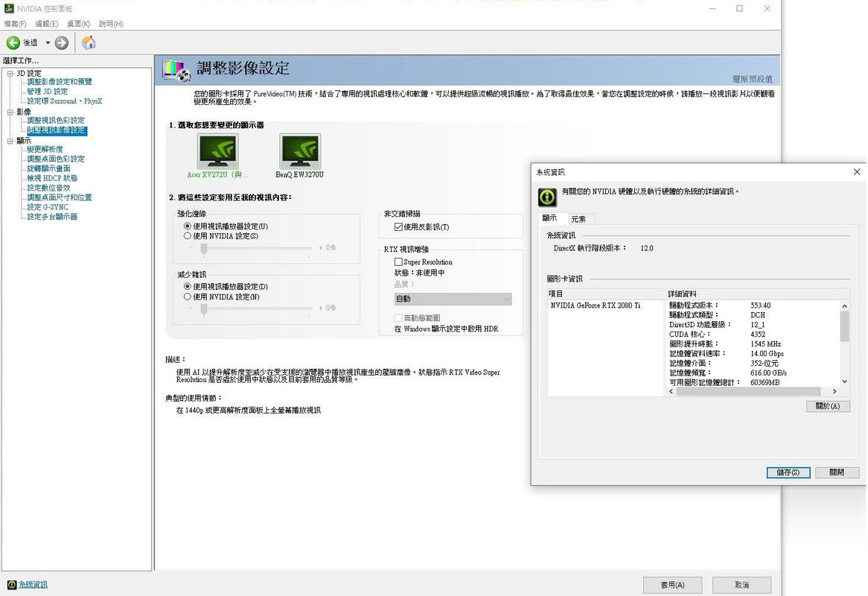
Task: Click the 取消 button
Action: 741,585
